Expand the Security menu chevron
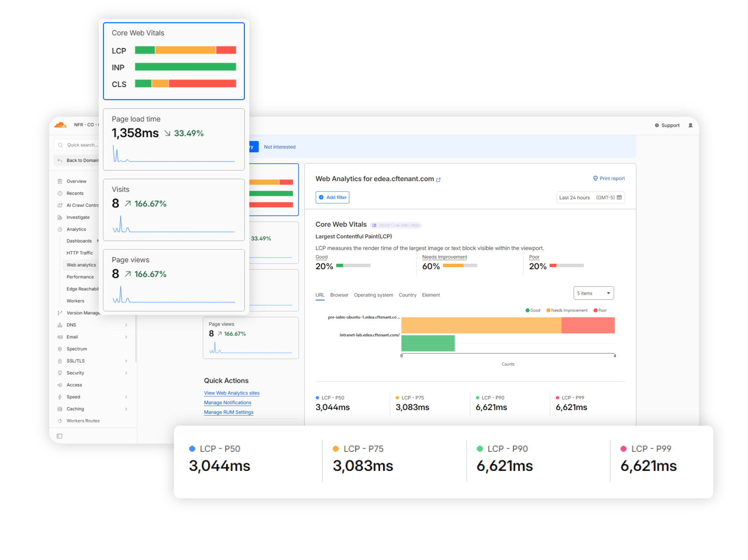This screenshot has width=748, height=560. (x=126, y=373)
